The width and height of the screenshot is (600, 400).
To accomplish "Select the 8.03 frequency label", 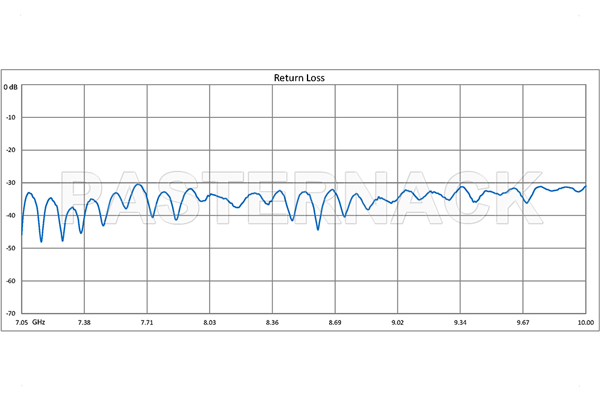I will 209,323.
